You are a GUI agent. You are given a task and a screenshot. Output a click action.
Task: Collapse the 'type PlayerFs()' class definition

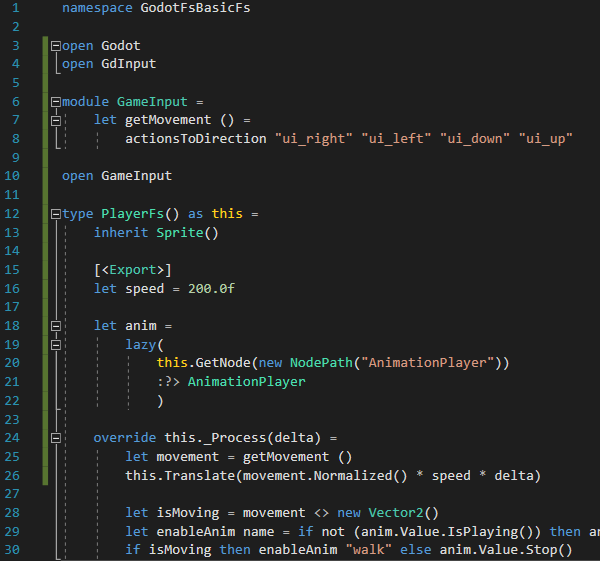(56, 214)
